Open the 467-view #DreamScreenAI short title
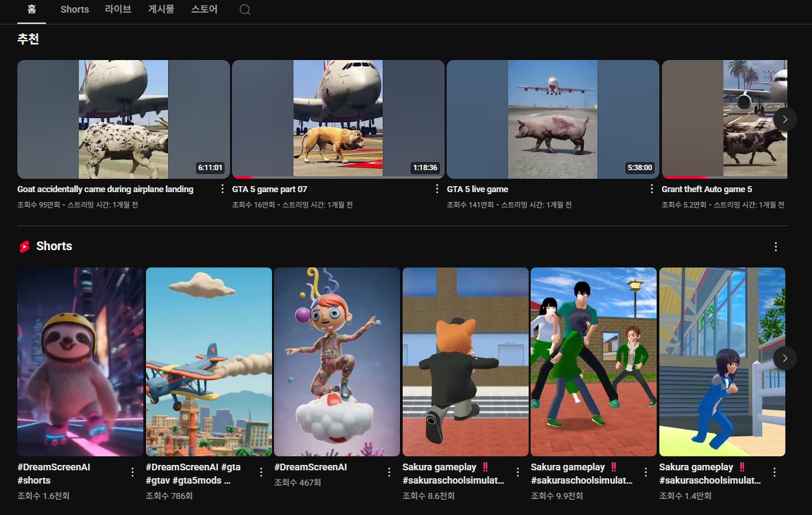 pyautogui.click(x=311, y=468)
